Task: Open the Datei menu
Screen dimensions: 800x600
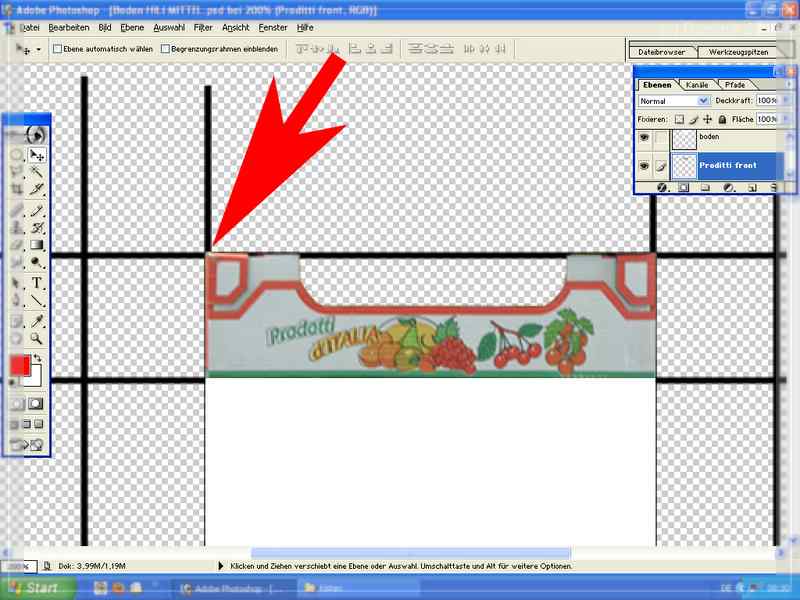Action: click(x=30, y=28)
